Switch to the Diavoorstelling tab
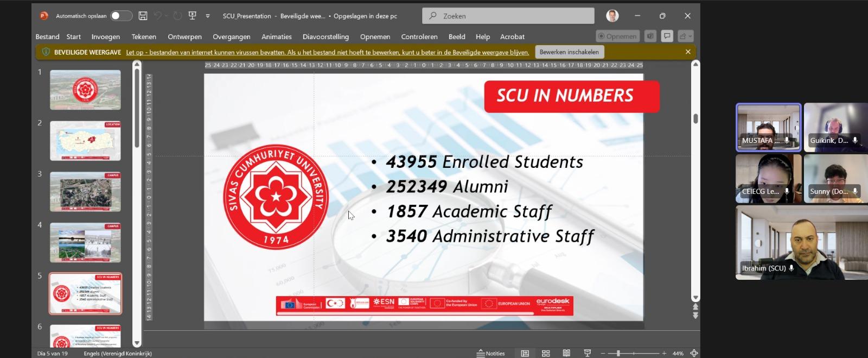The image size is (868, 358). point(325,36)
